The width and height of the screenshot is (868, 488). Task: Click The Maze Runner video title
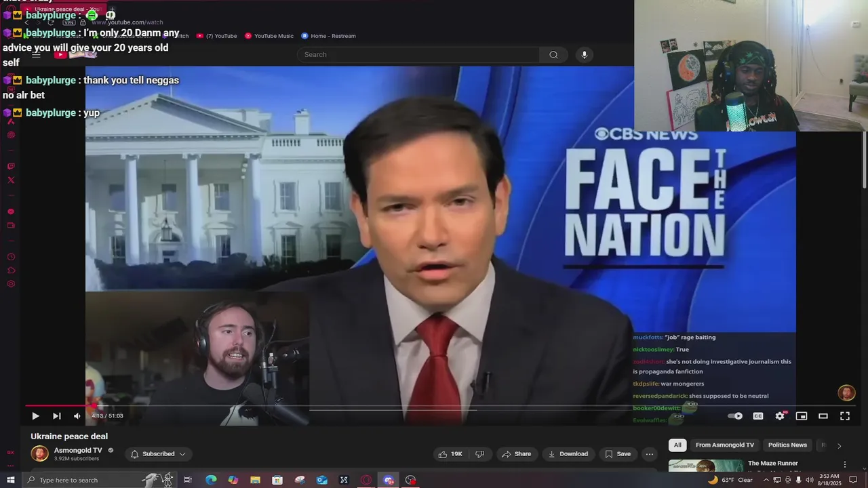pos(772,464)
